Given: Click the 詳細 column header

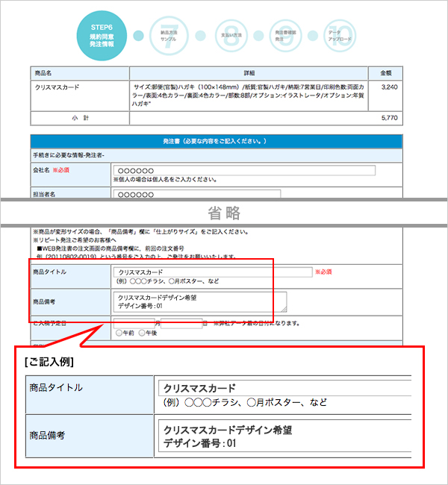Looking at the screenshot, I should coord(249,73).
